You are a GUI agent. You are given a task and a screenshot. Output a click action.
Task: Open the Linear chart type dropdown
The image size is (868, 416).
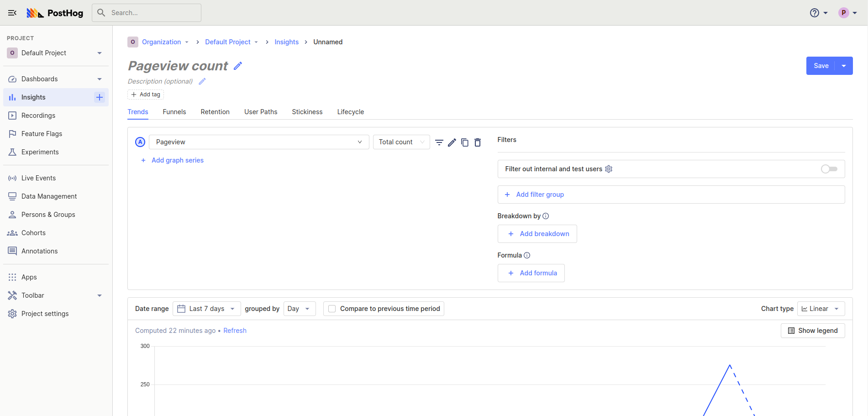pos(821,309)
